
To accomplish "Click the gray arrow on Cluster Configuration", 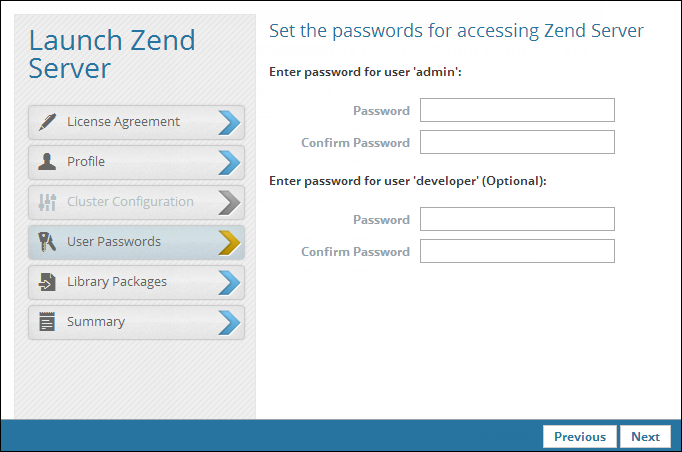I will [x=229, y=202].
